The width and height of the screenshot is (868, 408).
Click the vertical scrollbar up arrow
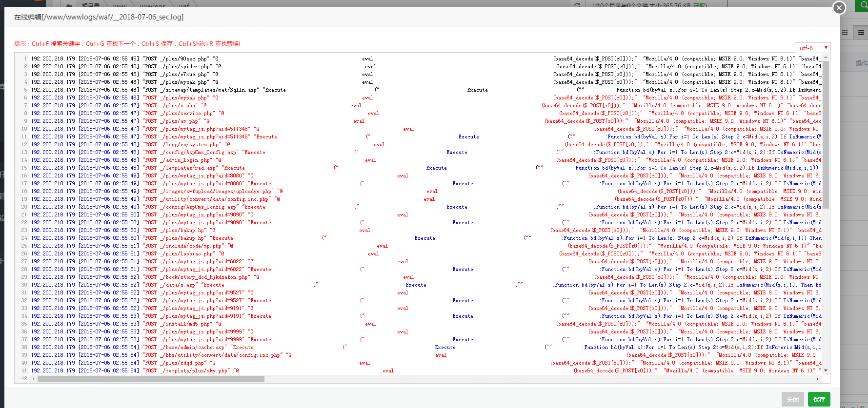[x=826, y=57]
